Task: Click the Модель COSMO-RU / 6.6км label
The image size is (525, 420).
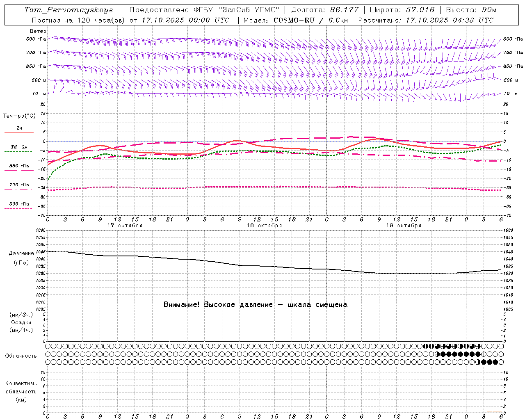Action: coord(296,20)
